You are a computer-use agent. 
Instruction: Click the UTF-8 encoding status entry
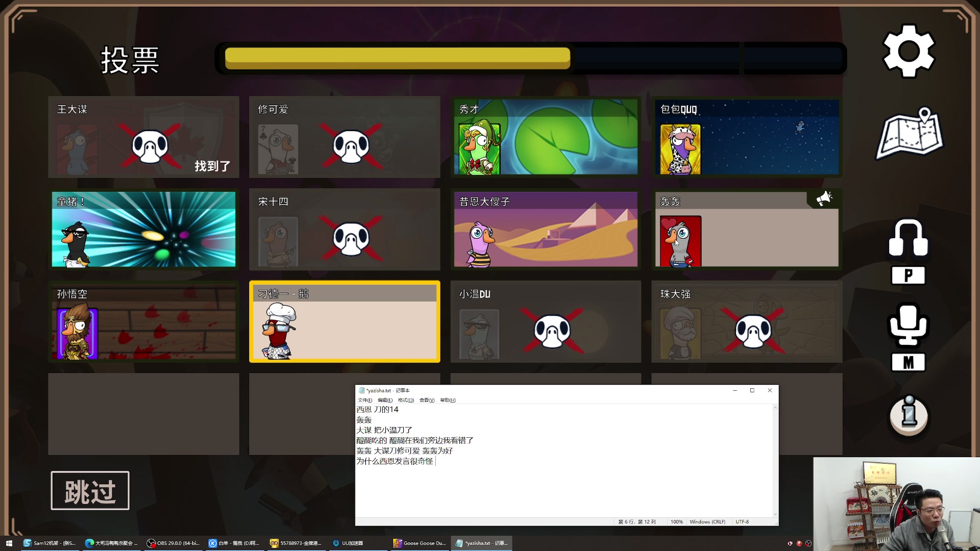(742, 522)
